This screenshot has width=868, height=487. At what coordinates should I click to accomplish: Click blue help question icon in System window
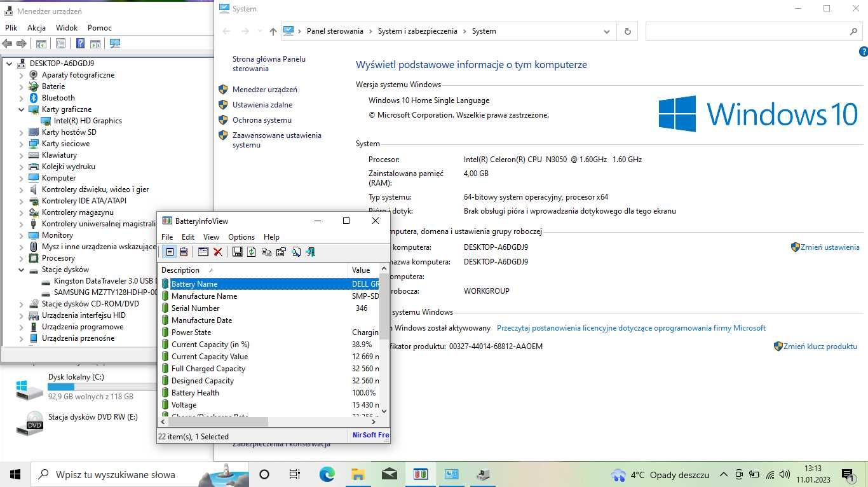click(863, 51)
